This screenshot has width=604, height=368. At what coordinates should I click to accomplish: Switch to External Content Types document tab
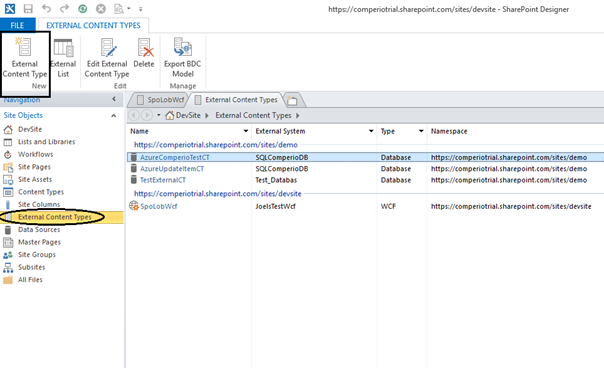point(236,100)
